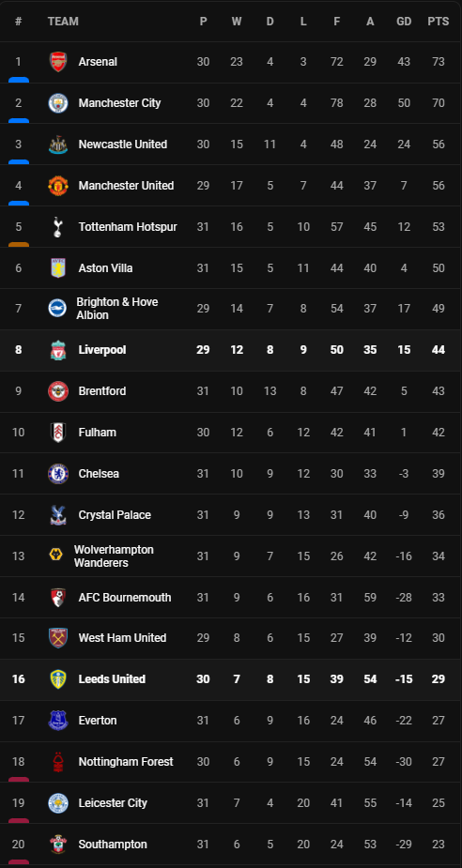Screen dimensions: 462x868
Task: Select the Leicester City row name
Action: (113, 803)
